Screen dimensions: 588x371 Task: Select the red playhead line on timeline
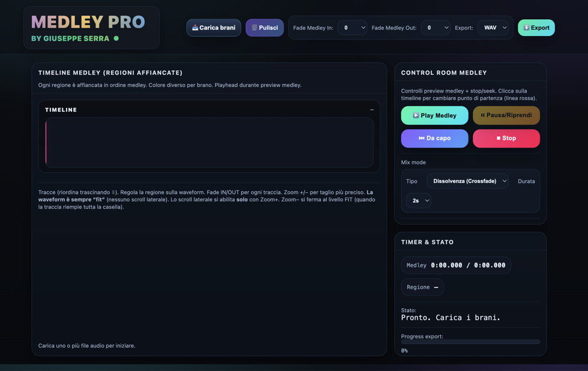(46, 142)
